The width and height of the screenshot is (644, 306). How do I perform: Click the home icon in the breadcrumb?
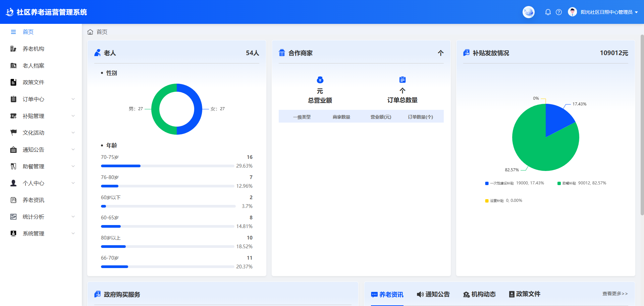coord(90,32)
